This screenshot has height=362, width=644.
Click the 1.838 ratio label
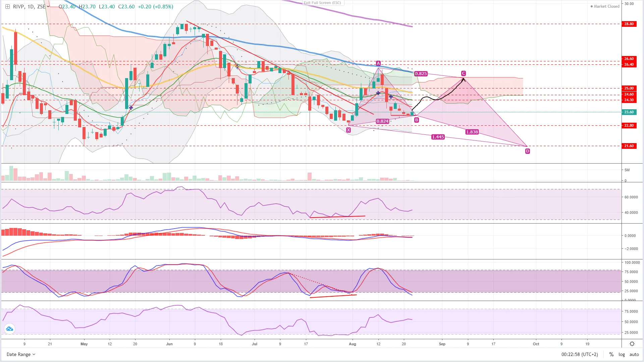[x=472, y=132]
